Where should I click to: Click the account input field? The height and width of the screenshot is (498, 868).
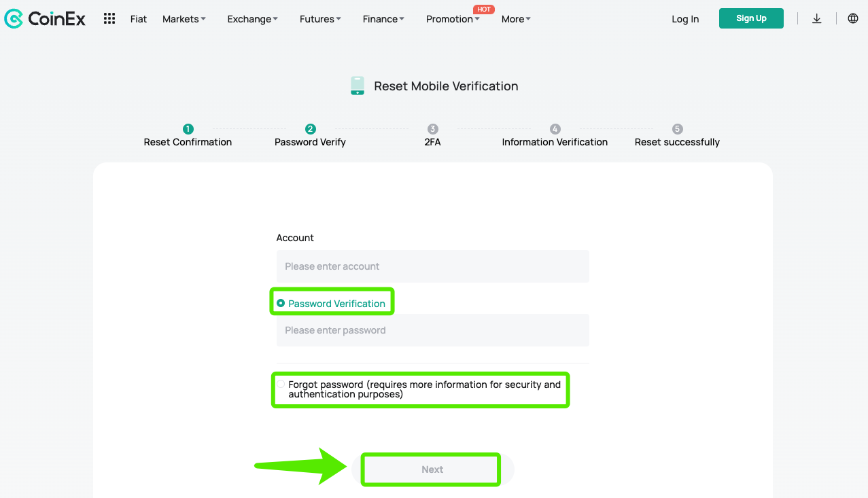pos(432,266)
